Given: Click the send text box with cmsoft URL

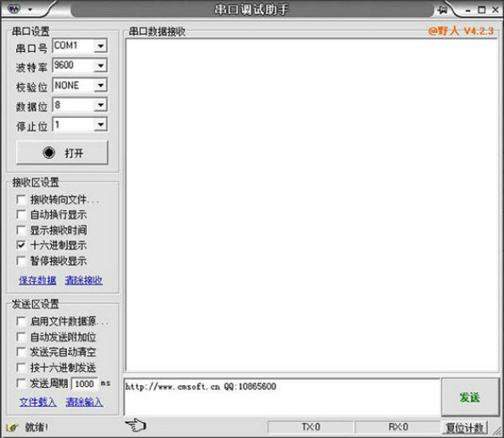Looking at the screenshot, I should coord(282,397).
